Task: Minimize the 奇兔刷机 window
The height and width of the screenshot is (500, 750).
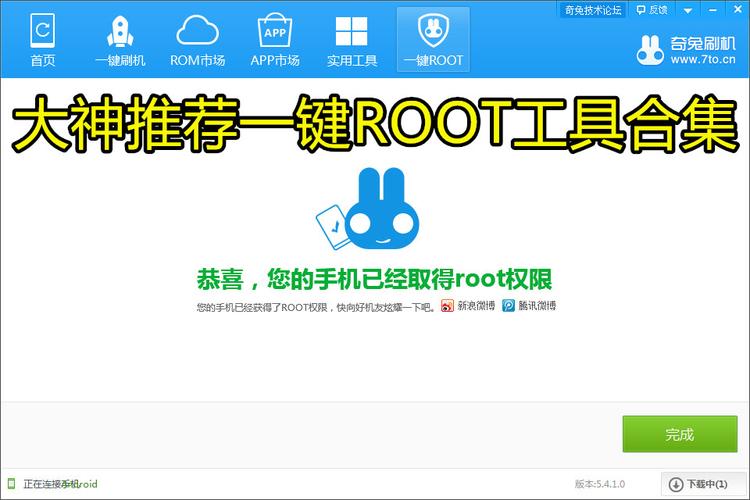Action: click(713, 10)
